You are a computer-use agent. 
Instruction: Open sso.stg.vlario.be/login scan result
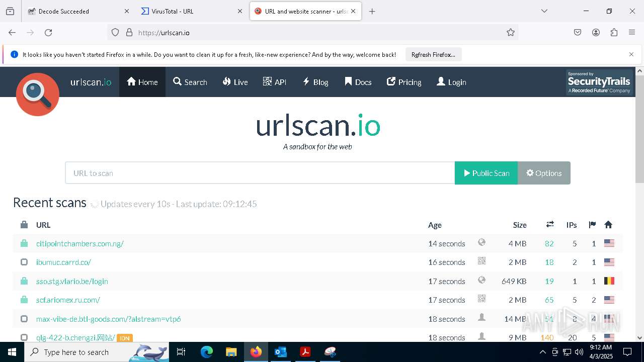pyautogui.click(x=72, y=281)
